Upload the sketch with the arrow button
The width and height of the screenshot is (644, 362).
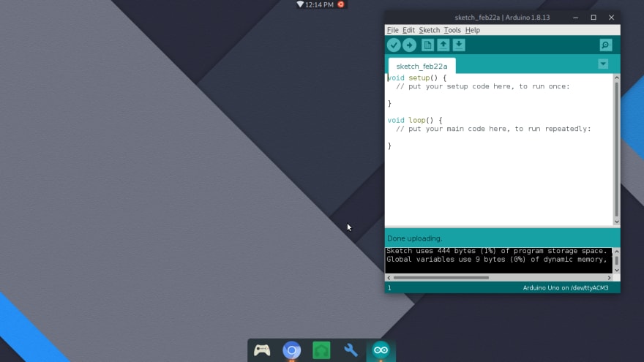409,45
